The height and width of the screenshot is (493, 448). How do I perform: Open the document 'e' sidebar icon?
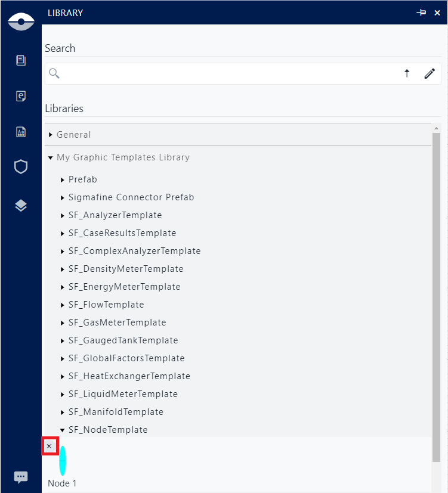click(x=21, y=96)
